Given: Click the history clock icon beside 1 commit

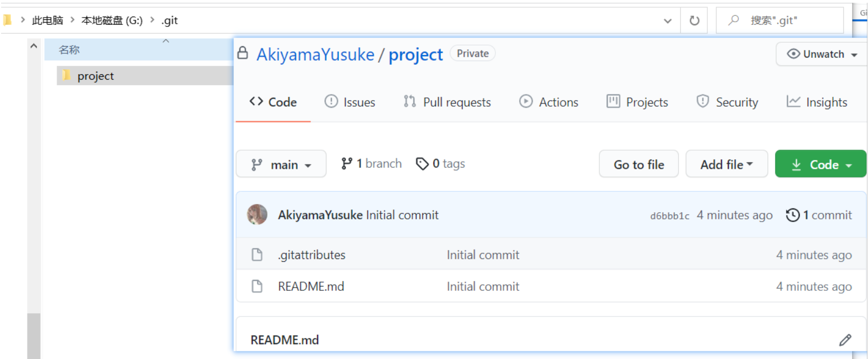Looking at the screenshot, I should [793, 215].
